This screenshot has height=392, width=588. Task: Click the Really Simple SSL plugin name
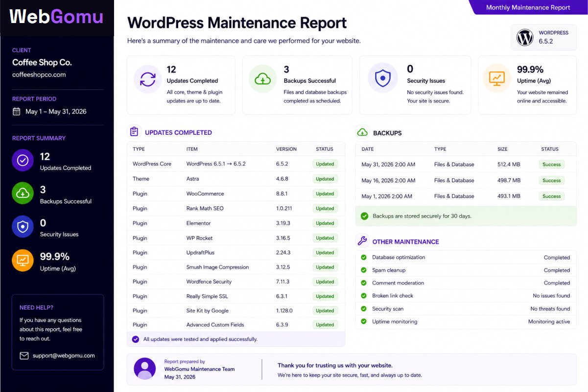pos(207,296)
